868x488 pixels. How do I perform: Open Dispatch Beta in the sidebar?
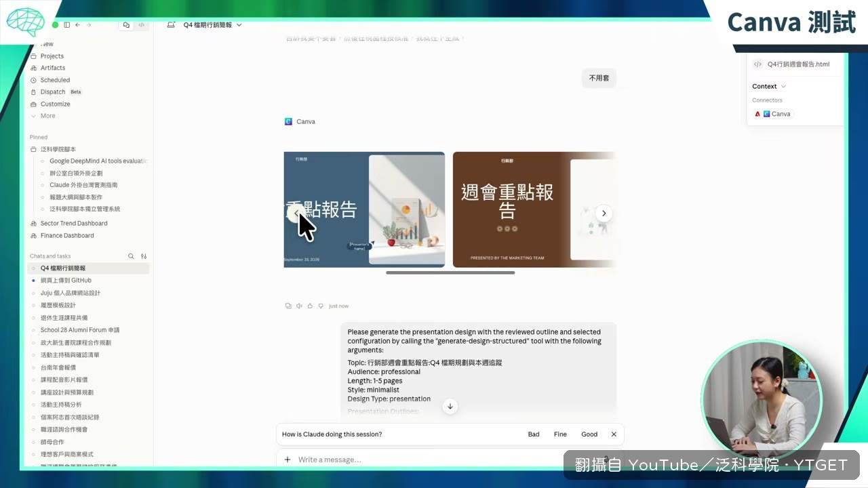(x=60, y=92)
